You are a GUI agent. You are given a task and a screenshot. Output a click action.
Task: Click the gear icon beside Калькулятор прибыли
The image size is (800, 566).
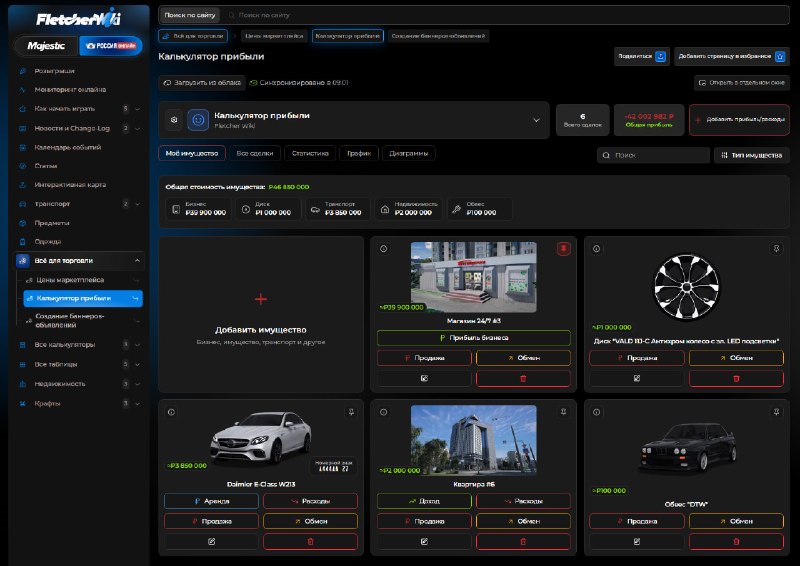174,120
